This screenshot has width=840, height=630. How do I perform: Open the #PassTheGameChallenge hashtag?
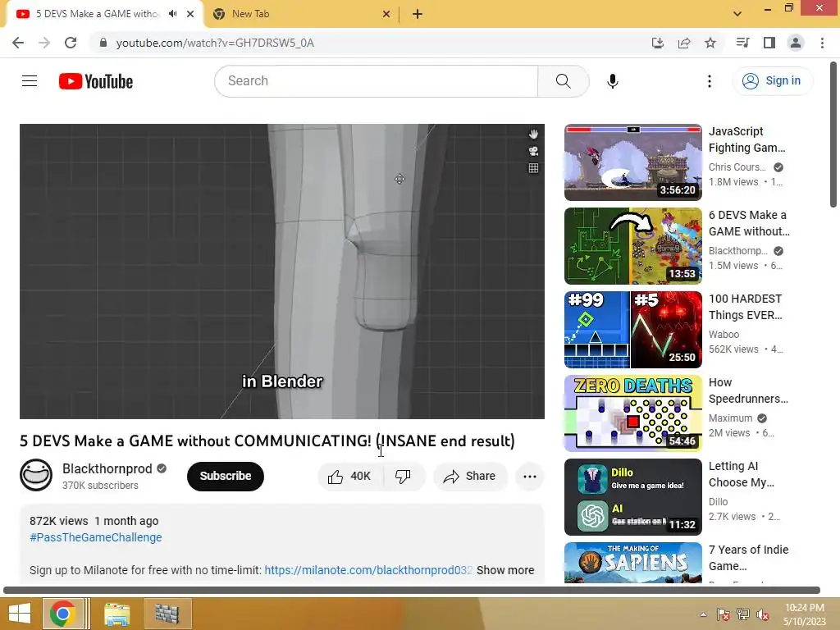coord(96,537)
